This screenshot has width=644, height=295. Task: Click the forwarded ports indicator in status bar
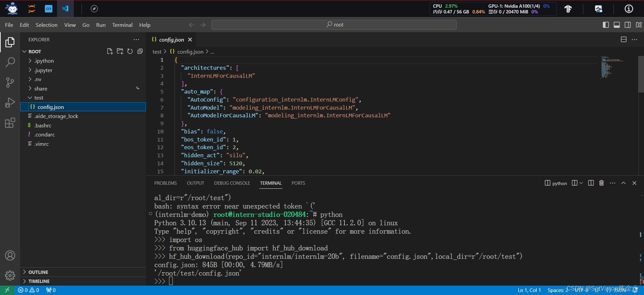click(x=51, y=290)
